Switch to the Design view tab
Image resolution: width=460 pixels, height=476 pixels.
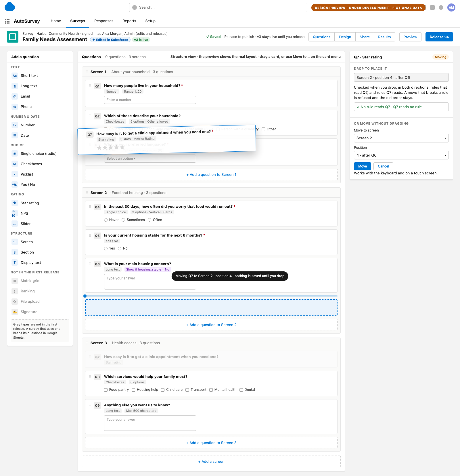click(x=345, y=37)
